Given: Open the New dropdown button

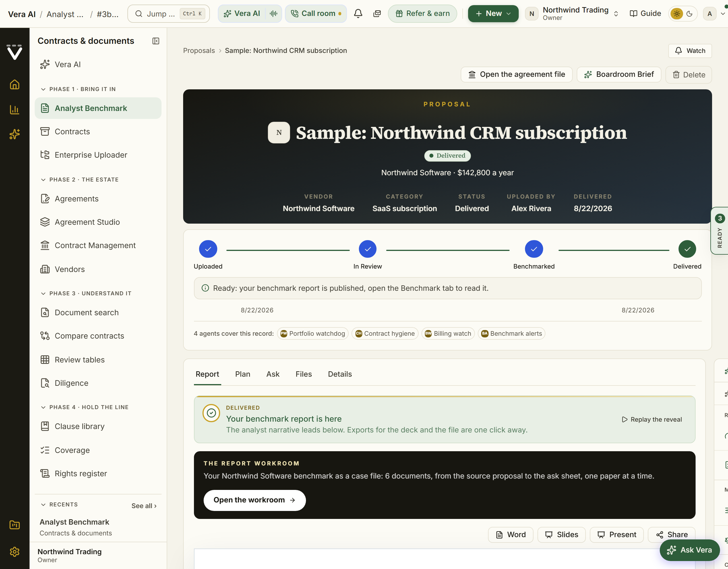Looking at the screenshot, I should pos(493,14).
